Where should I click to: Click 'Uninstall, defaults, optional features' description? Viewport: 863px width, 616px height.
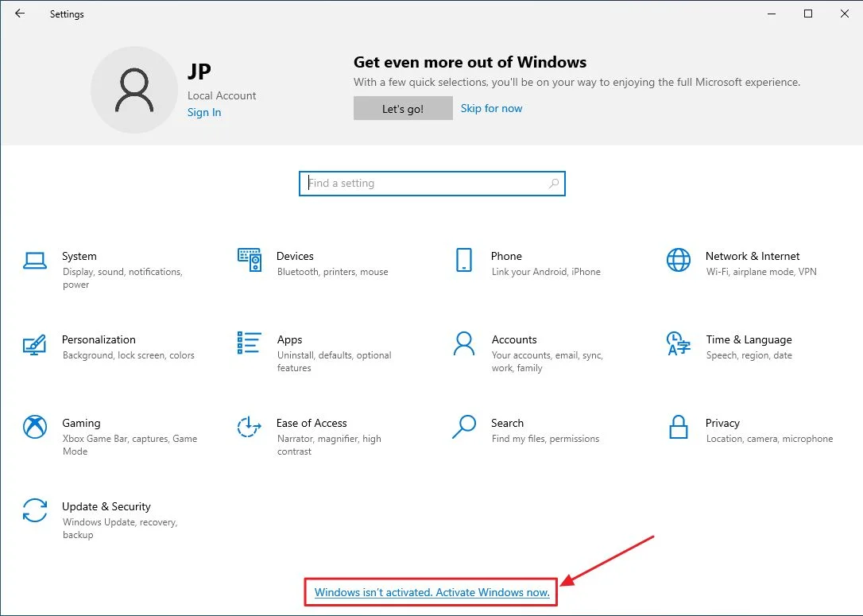click(x=334, y=362)
